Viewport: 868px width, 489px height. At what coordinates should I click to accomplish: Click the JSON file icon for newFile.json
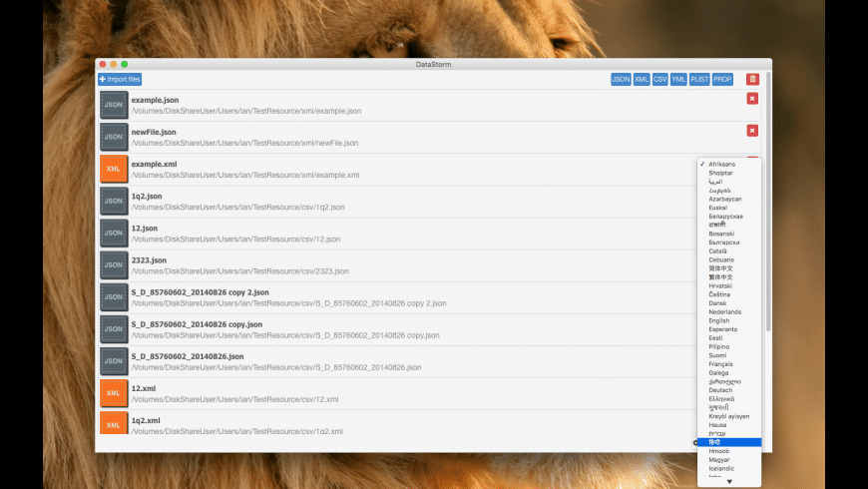tap(114, 137)
